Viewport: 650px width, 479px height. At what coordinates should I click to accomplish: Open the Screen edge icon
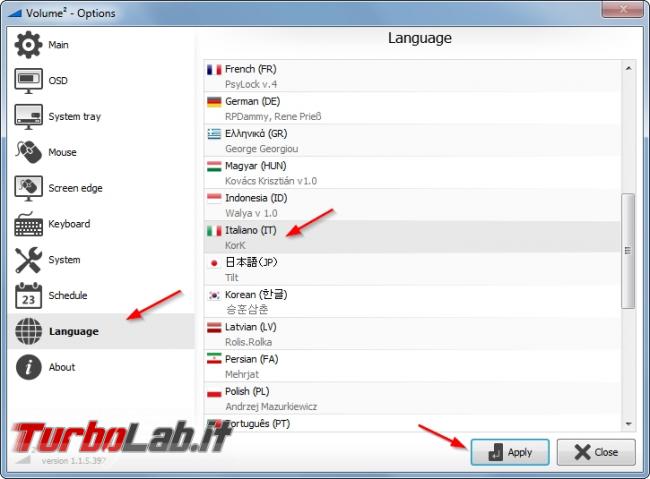tap(28, 188)
